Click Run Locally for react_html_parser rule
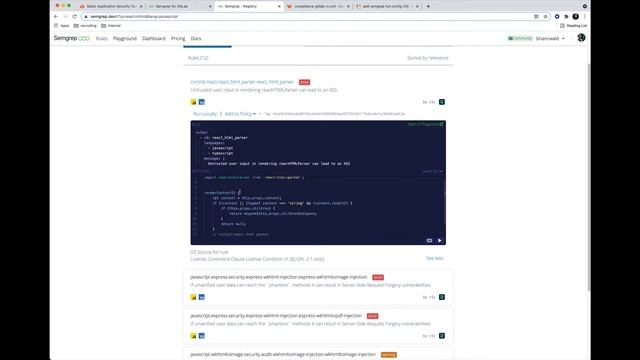Viewport: 640px width, 360px height. coord(205,114)
